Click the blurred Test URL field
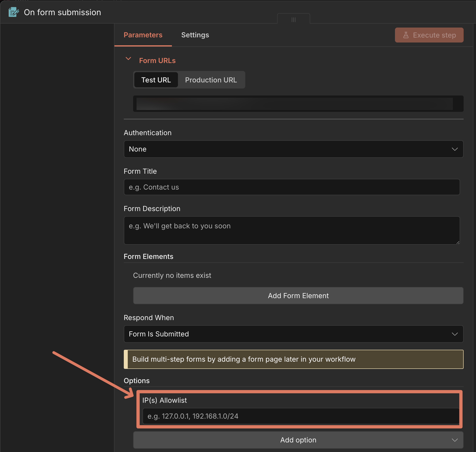The image size is (476, 452). (x=295, y=104)
